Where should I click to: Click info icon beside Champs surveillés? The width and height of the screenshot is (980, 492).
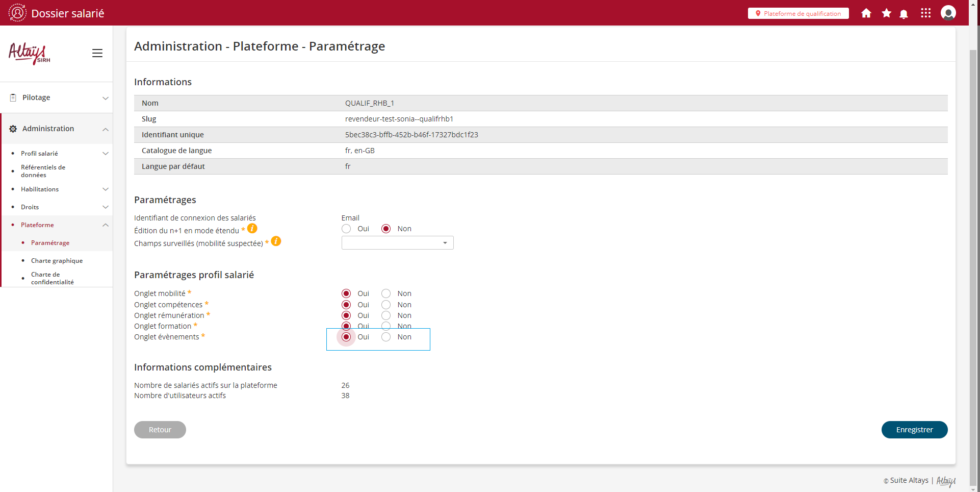pos(276,241)
